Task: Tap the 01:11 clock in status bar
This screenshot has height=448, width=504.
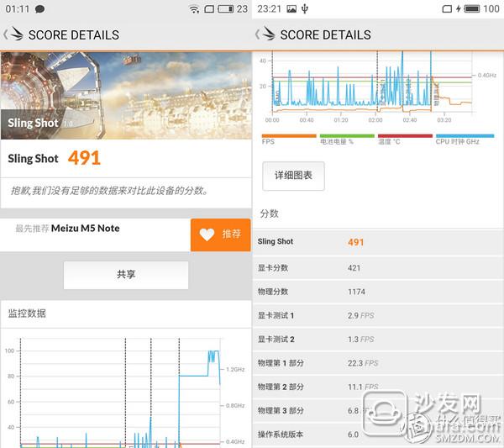Action: click(18, 9)
